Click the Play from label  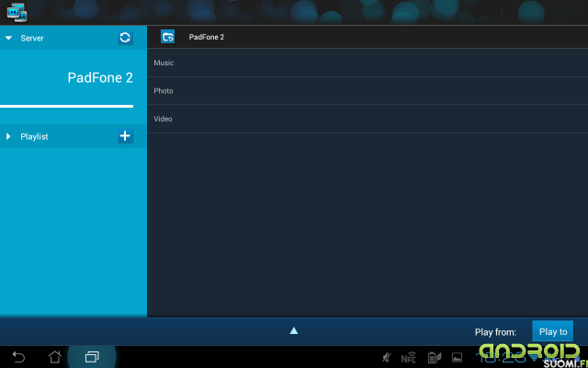tap(495, 332)
